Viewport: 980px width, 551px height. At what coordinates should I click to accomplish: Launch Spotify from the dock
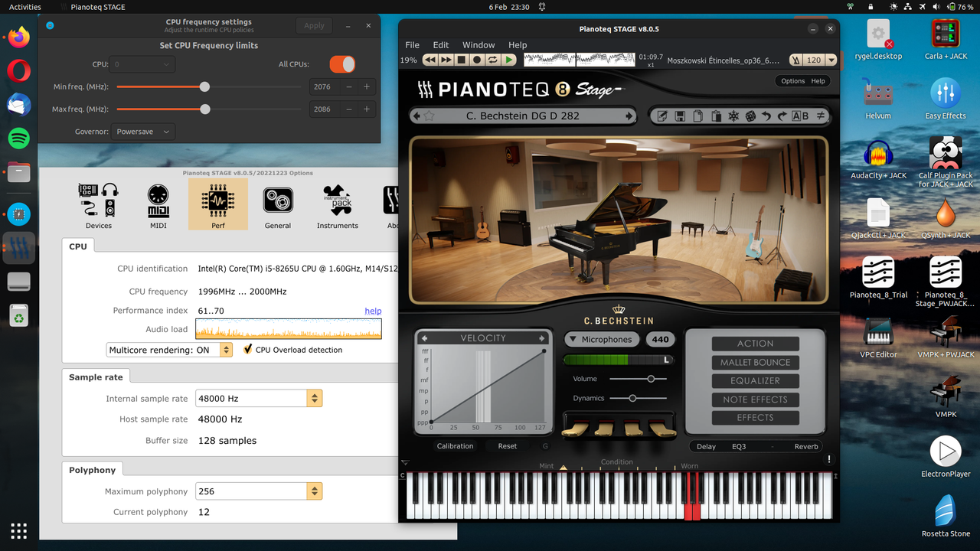tap(19, 138)
